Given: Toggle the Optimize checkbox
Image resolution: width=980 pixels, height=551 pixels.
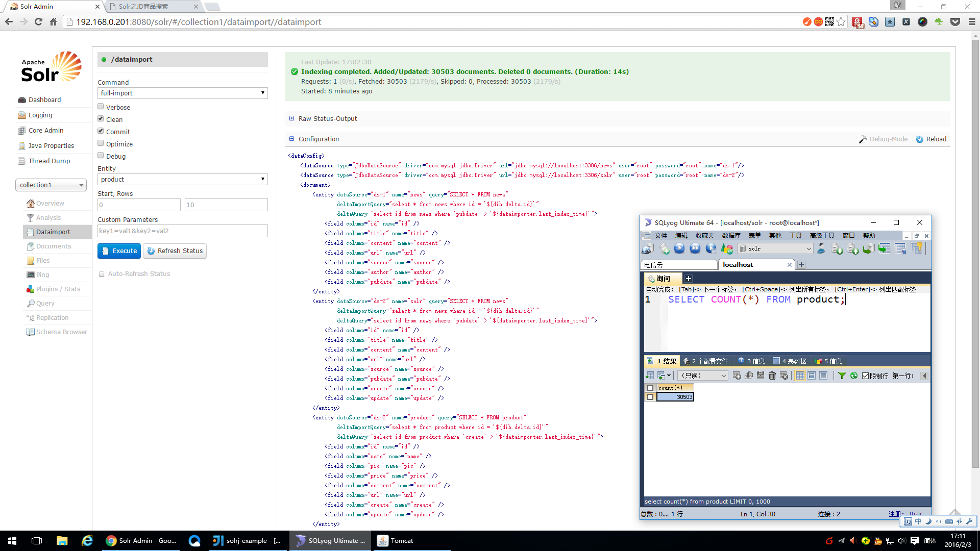Looking at the screenshot, I should tap(101, 143).
